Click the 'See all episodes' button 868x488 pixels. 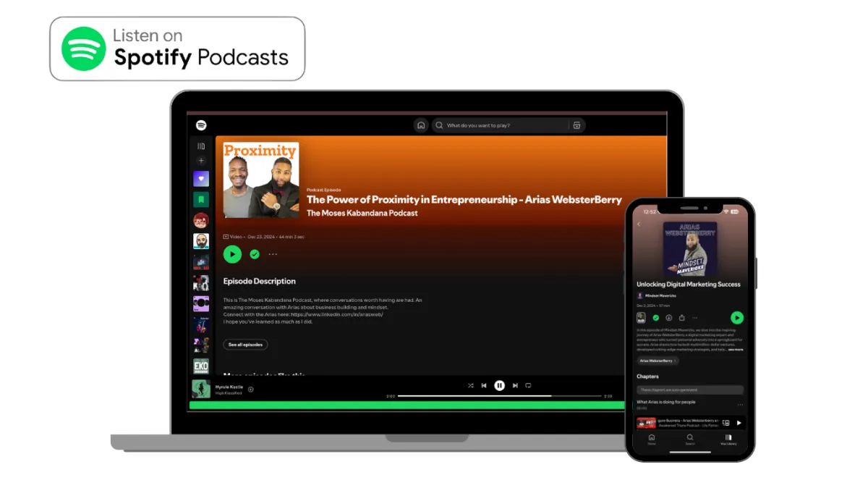point(245,345)
